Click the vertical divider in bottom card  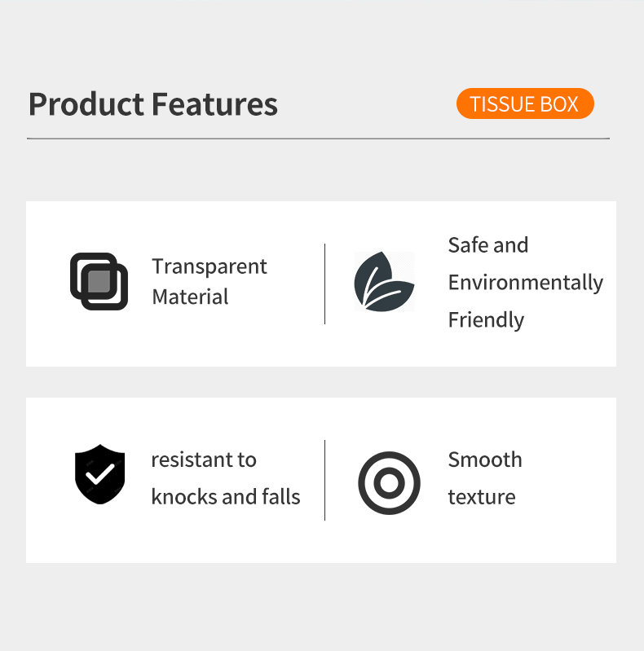pos(325,480)
